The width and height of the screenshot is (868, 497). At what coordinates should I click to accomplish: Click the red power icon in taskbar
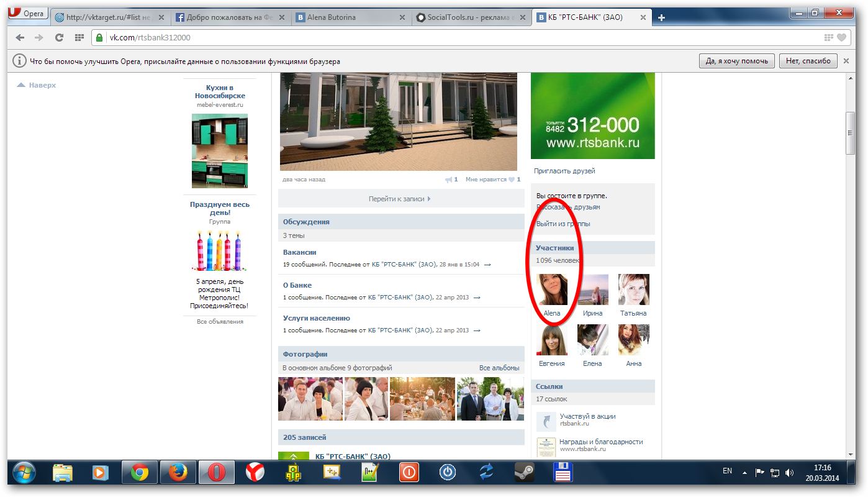pos(409,473)
